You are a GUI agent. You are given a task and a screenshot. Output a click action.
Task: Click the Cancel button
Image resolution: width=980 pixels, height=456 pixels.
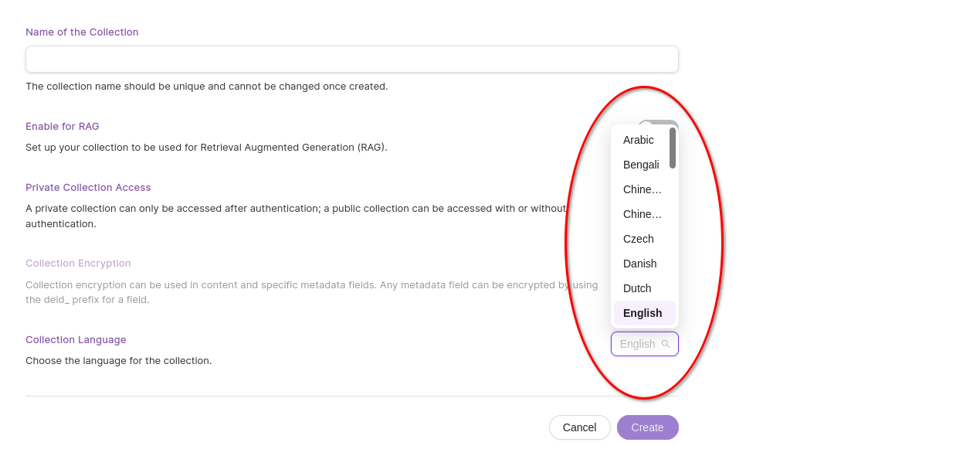pyautogui.click(x=579, y=427)
